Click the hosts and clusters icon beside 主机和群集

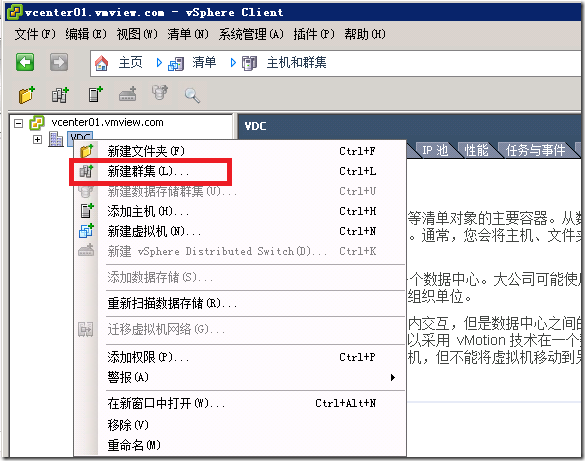click(x=250, y=63)
